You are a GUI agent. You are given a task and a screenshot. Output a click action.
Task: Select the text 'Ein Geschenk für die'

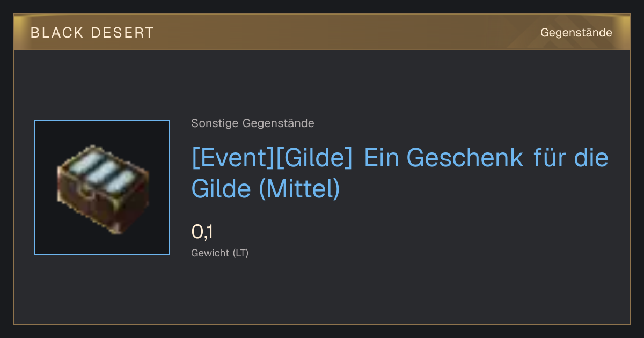[486, 158]
